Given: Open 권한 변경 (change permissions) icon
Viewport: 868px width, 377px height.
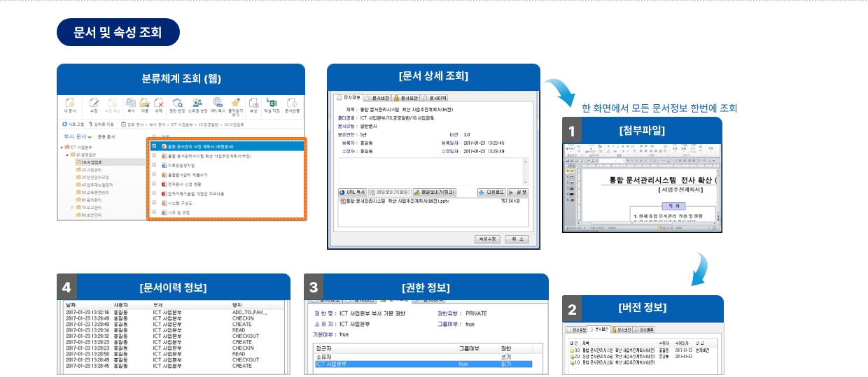Looking at the screenshot, I should tap(178, 104).
